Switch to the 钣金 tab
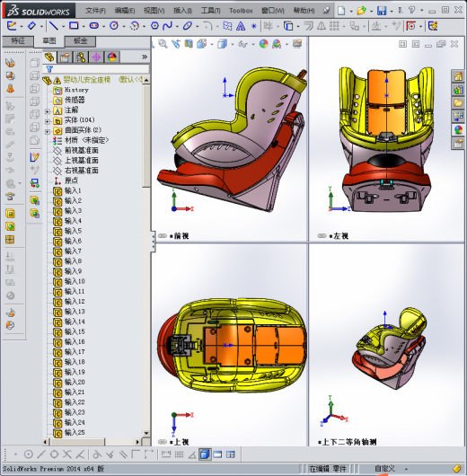467x476 pixels. pyautogui.click(x=80, y=40)
